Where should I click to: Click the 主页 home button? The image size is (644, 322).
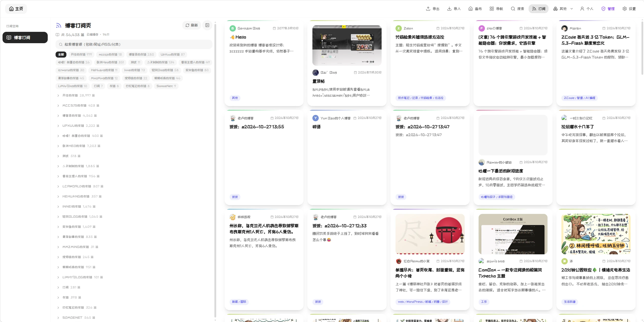coord(16,9)
